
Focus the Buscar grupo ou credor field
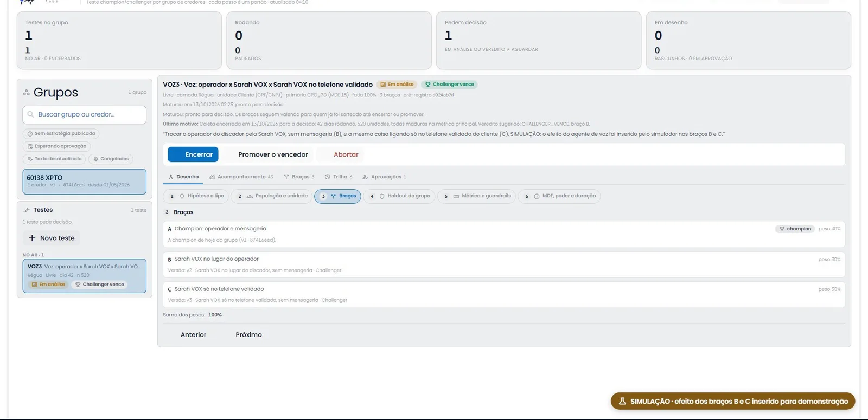click(85, 115)
